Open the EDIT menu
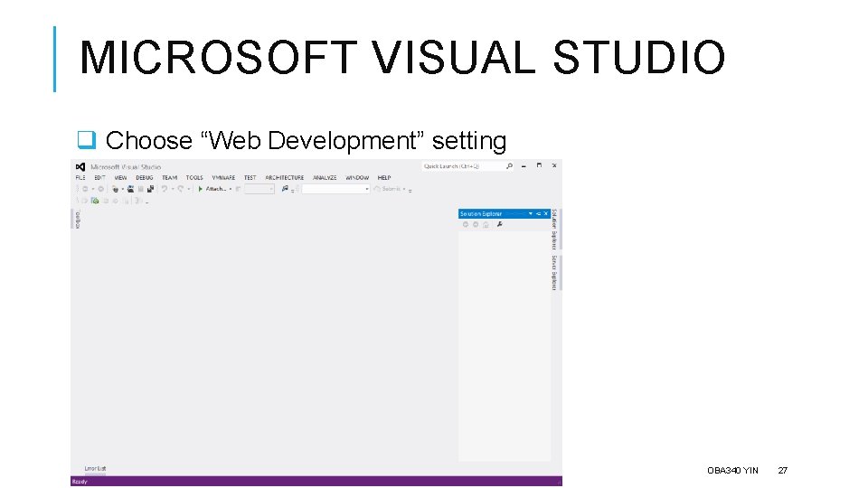The width and height of the screenshot is (868, 488). coord(99,178)
